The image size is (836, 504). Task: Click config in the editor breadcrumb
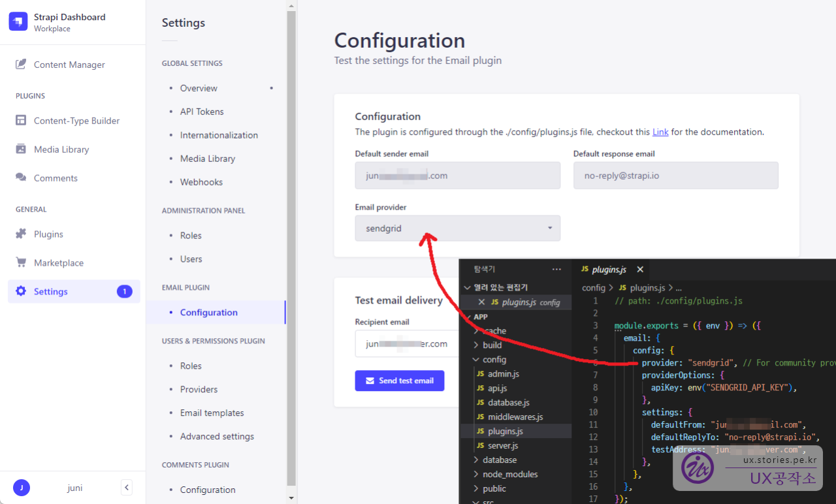(594, 288)
